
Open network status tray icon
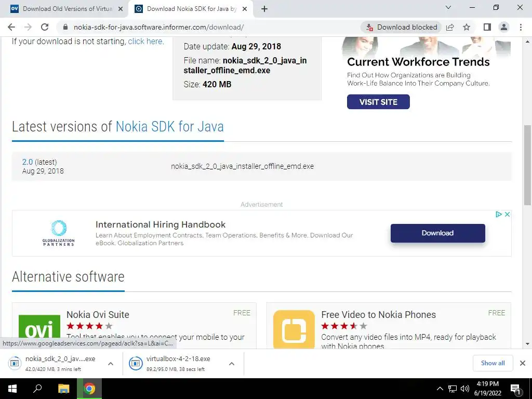click(x=453, y=389)
